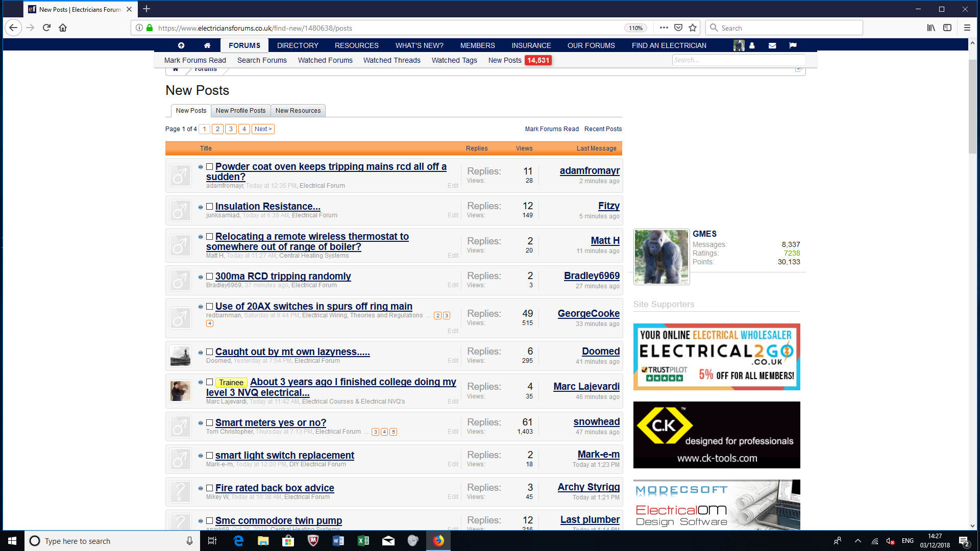Click in the forum Search box
The image size is (980, 551).
click(738, 60)
